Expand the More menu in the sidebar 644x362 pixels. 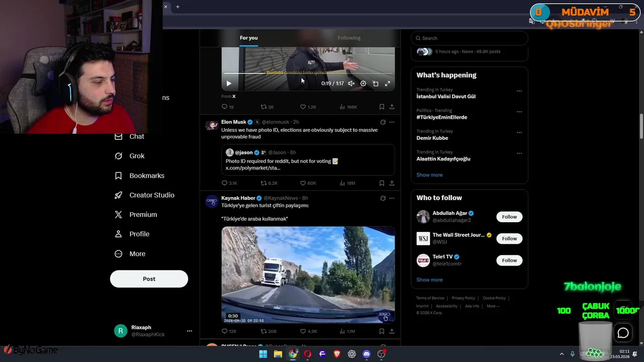point(130,254)
